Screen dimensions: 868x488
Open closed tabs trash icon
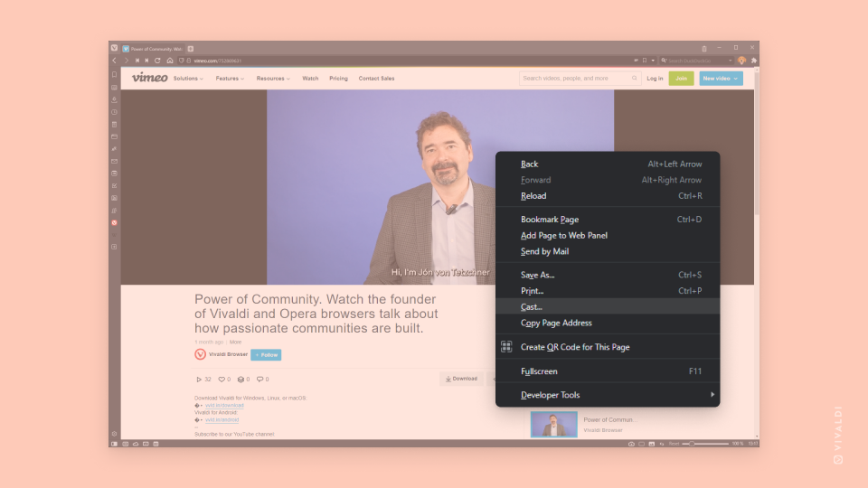704,48
